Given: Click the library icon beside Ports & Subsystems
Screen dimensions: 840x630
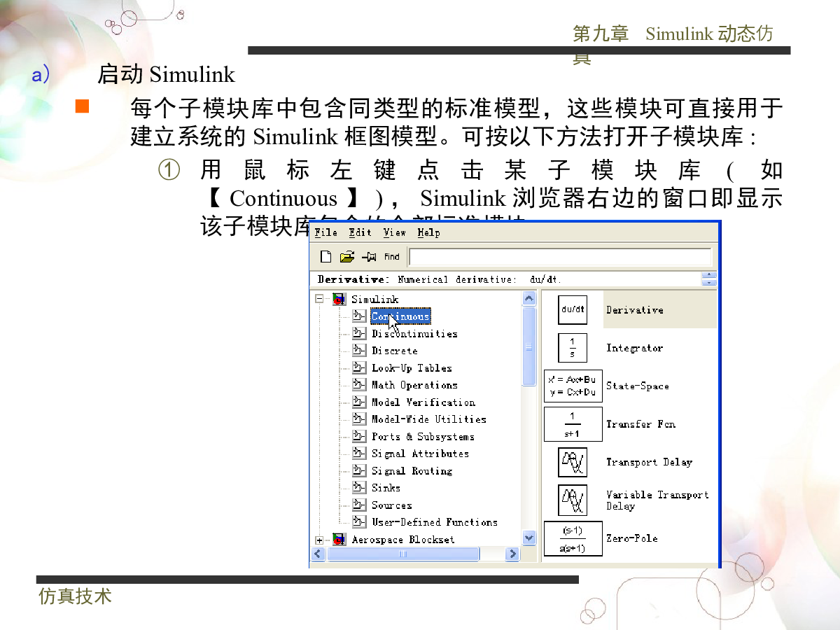Looking at the screenshot, I should pyautogui.click(x=359, y=437).
